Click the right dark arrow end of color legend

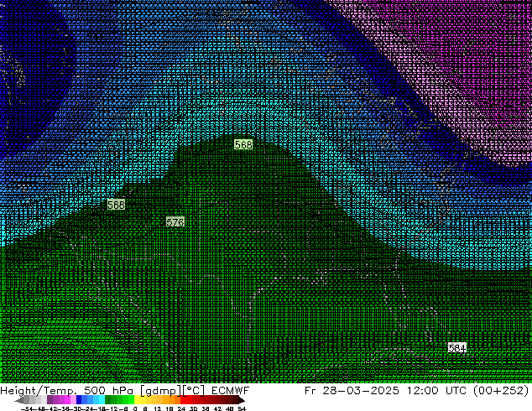tap(242, 400)
